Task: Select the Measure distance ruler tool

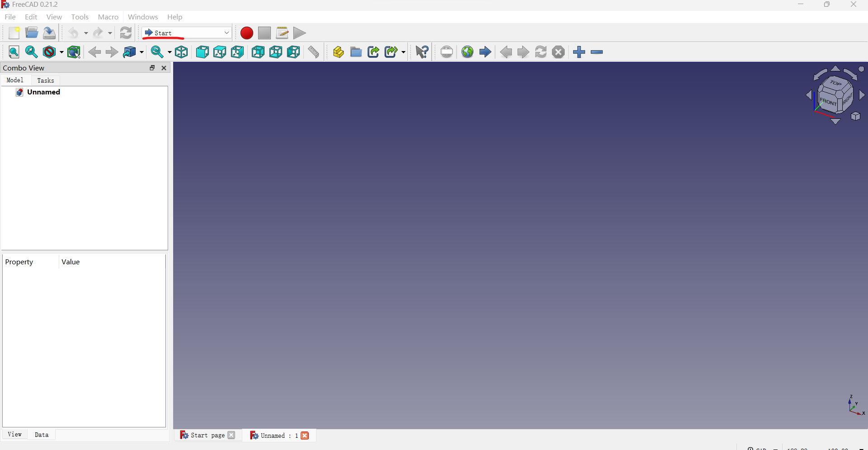Action: (314, 52)
